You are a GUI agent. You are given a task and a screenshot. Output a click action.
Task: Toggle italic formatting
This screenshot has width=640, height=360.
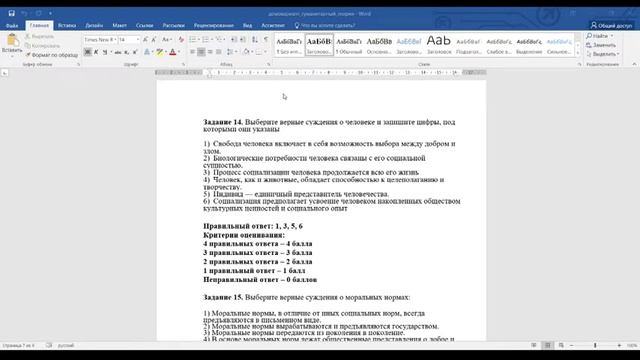point(96,52)
